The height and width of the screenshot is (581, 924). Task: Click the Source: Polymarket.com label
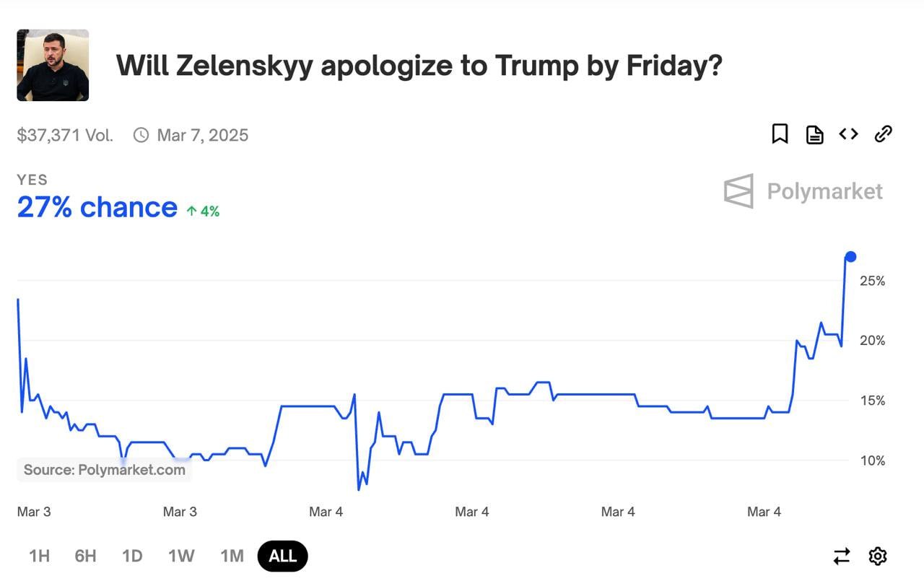pos(105,470)
